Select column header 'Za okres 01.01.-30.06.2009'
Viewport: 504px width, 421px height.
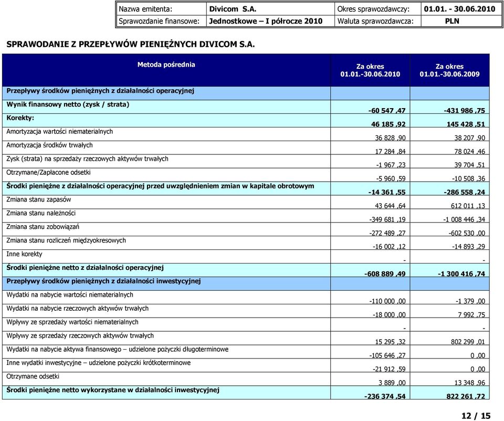pyautogui.click(x=449, y=70)
